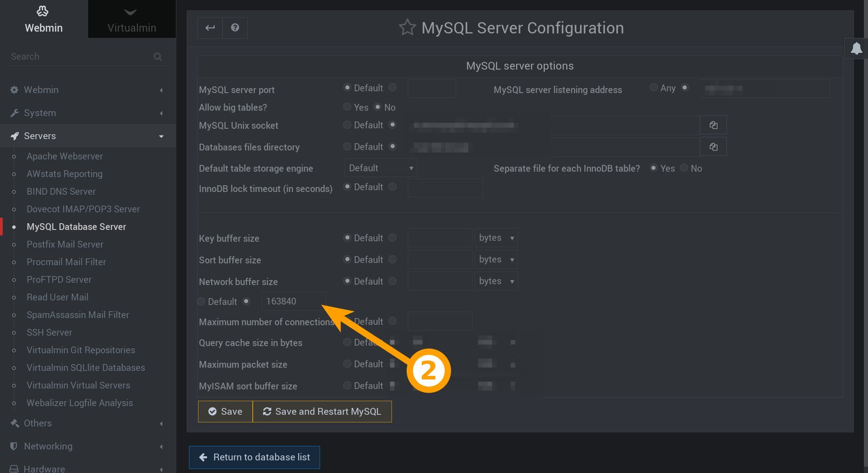Viewport: 868px width, 473px height.
Task: Switch to the Virtualmin tab
Action: (132, 19)
